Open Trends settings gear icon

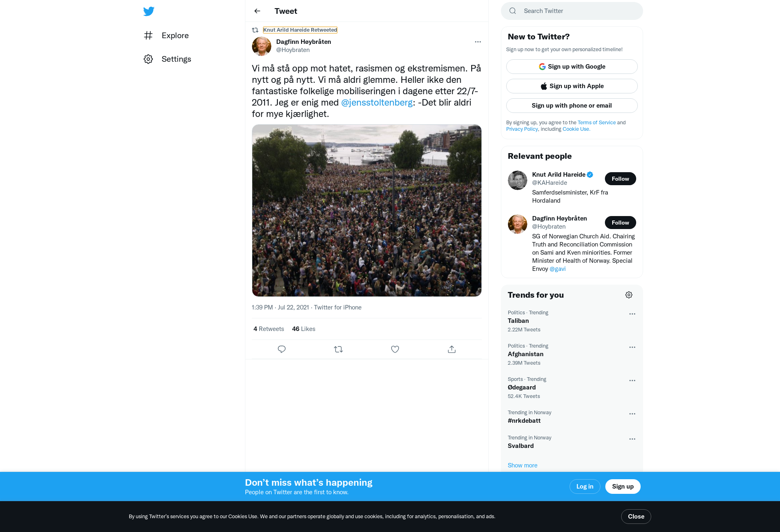[629, 295]
